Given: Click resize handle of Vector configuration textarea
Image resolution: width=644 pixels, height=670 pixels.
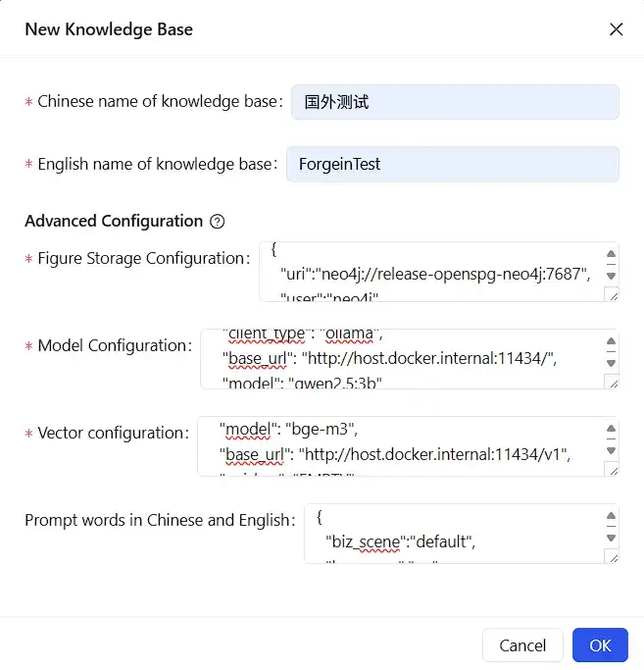Looking at the screenshot, I should 612,469.
